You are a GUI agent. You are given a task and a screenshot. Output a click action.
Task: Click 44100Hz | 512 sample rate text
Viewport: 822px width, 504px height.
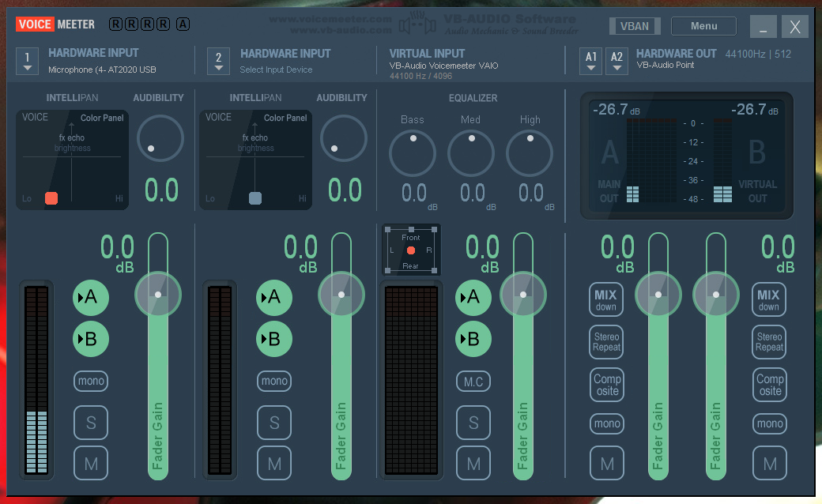coord(758,54)
